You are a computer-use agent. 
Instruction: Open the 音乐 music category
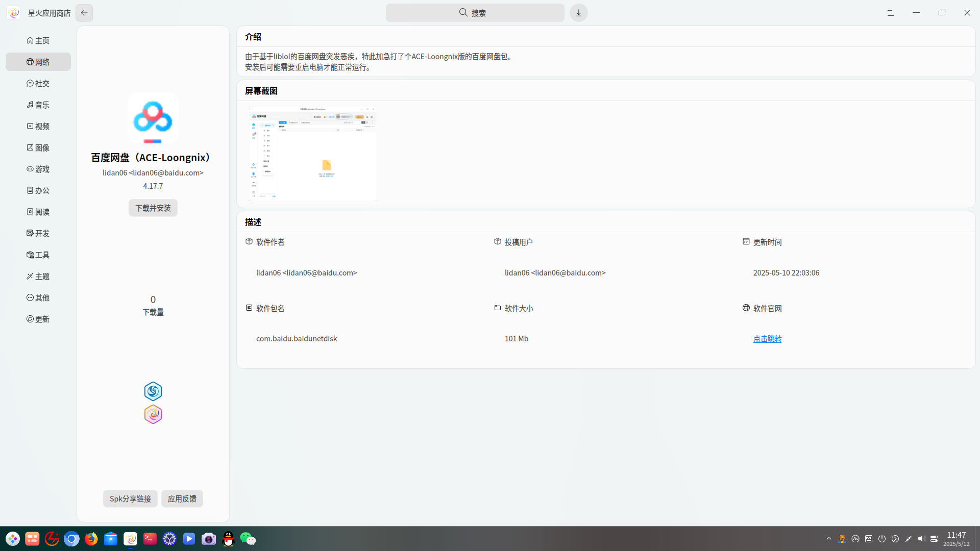point(38,105)
